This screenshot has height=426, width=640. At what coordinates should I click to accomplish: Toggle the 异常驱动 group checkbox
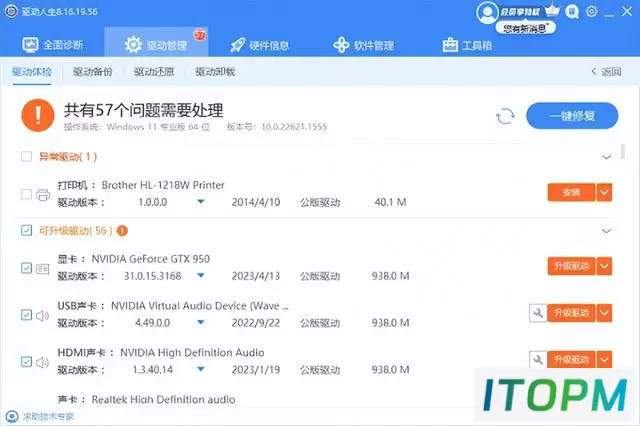[27, 157]
